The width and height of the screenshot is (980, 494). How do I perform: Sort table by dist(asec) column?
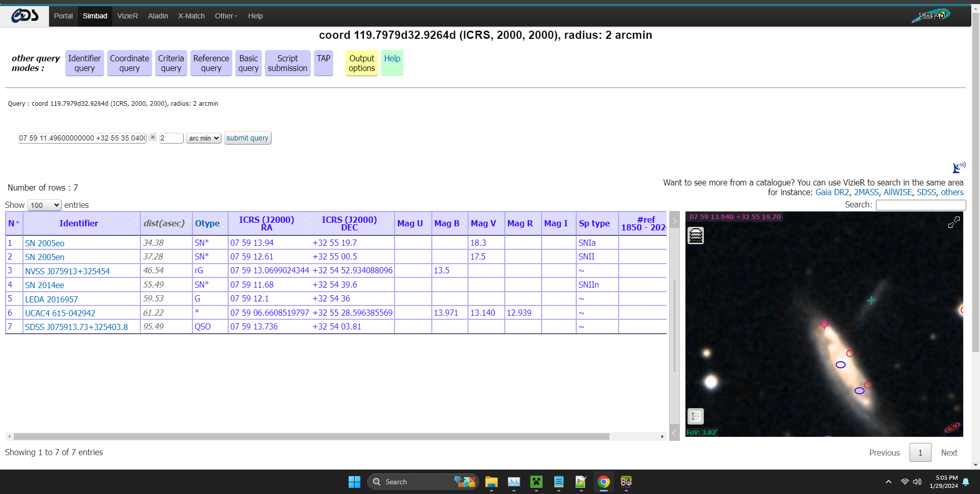pos(164,223)
